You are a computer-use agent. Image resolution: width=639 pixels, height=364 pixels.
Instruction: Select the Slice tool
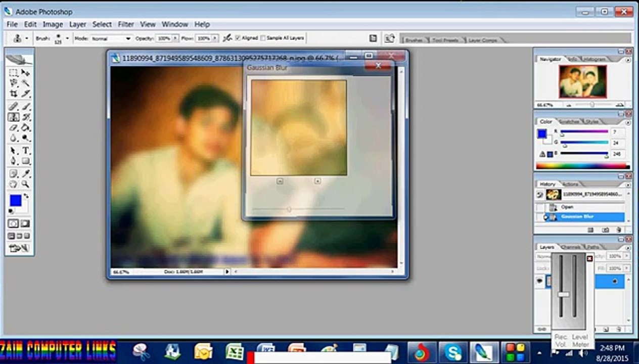25,94
